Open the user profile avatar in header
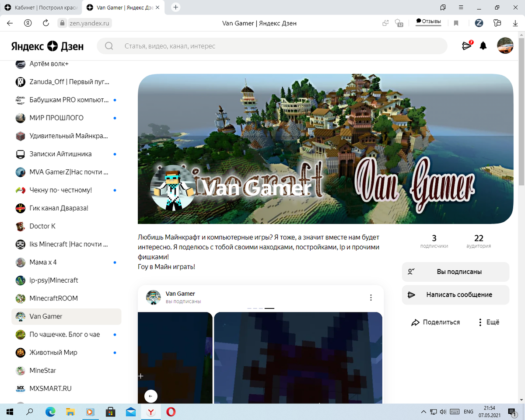This screenshot has height=420, width=525. pyautogui.click(x=505, y=45)
